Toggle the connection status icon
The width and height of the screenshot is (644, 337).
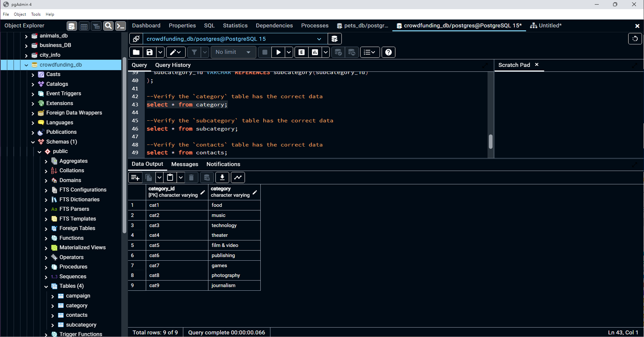tap(136, 39)
